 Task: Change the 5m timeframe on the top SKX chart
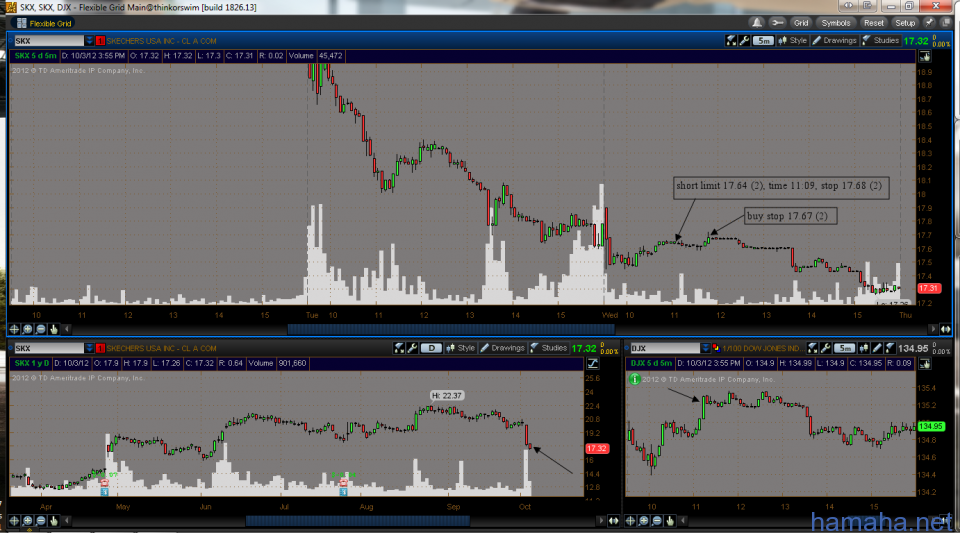coord(763,40)
